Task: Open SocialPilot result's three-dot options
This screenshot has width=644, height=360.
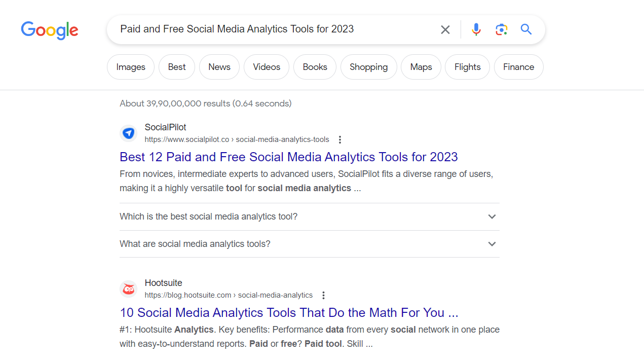Action: (340, 139)
